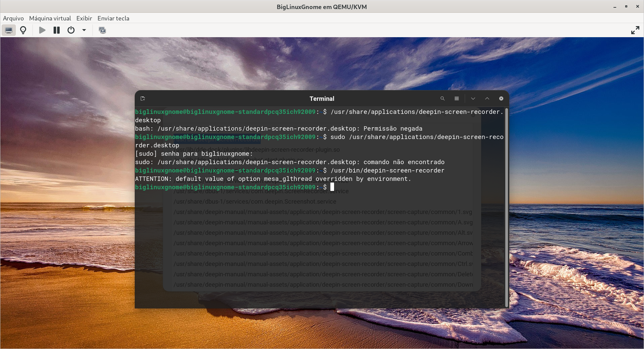This screenshot has height=349, width=644.
Task: Click the Terminal command prompt cursor
Action: coord(332,187)
